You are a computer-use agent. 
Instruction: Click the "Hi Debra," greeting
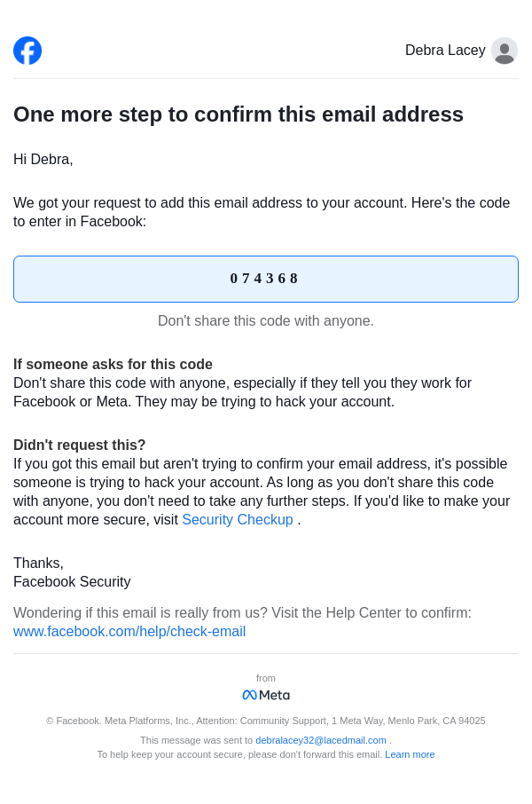43,160
